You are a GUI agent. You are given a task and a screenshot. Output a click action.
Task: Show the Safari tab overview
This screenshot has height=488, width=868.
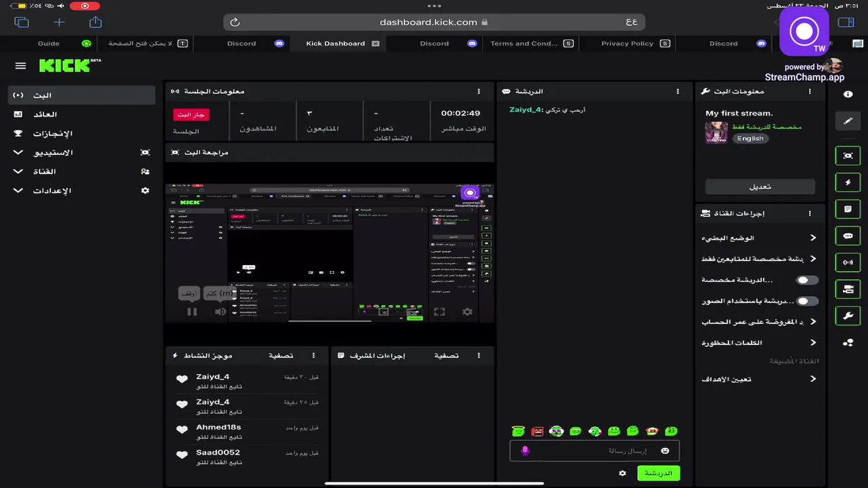pyautogui.click(x=22, y=22)
